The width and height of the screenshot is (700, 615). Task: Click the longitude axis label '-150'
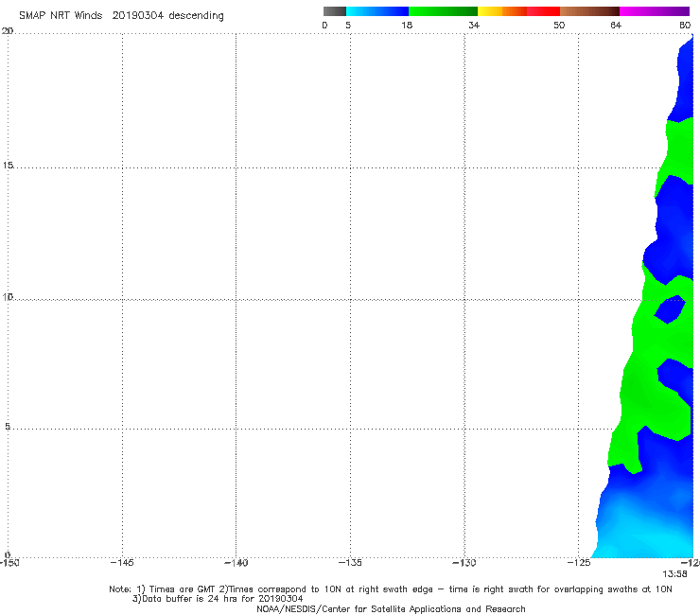9,563
